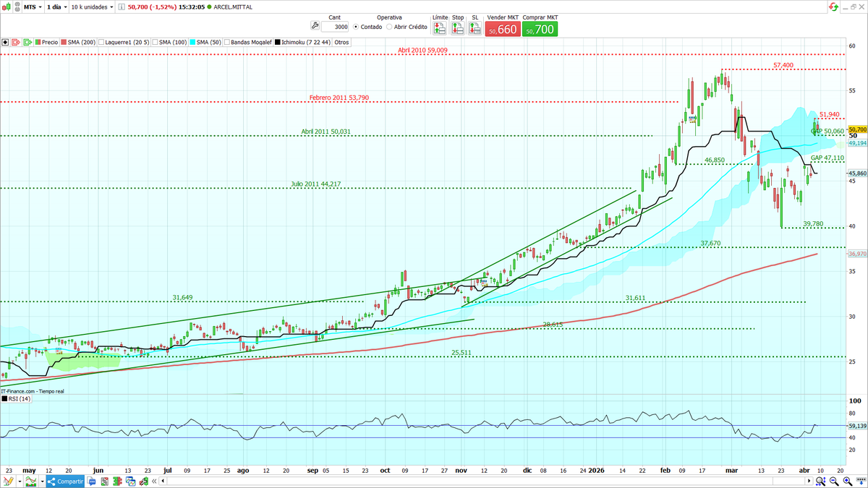Image resolution: width=868 pixels, height=488 pixels.
Task: Click the red remove-indicator arrow icon
Action: pos(16,42)
